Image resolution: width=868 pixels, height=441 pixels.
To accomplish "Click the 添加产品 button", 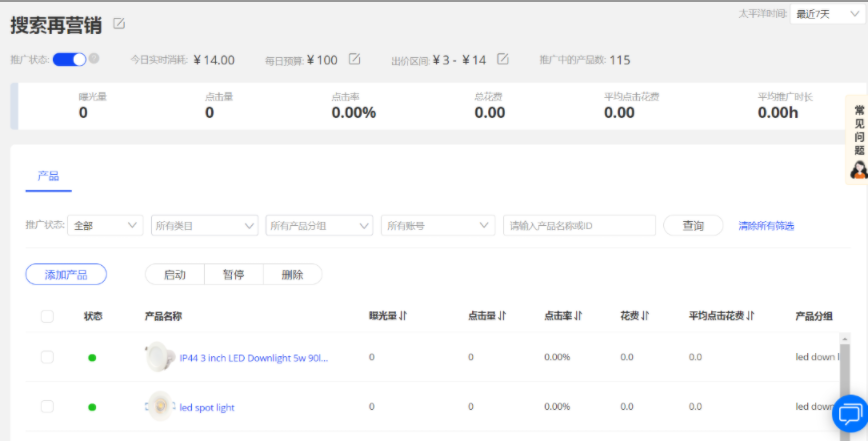I will tap(66, 274).
